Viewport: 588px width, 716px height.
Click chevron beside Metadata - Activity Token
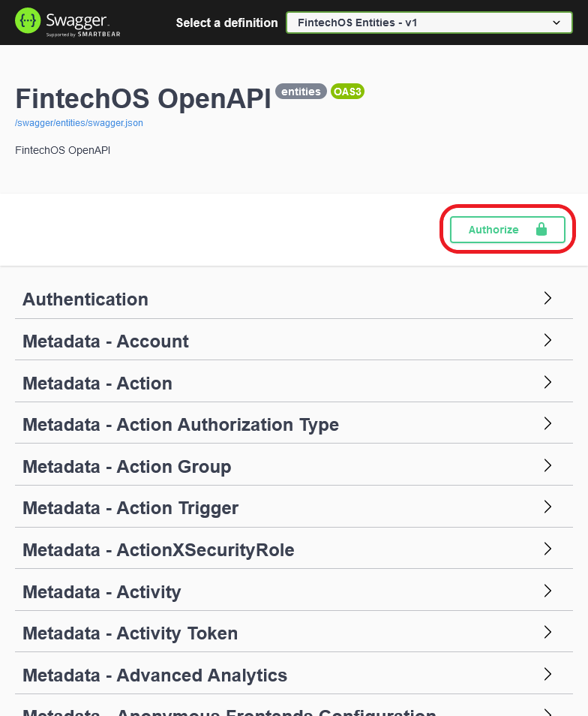point(547,632)
